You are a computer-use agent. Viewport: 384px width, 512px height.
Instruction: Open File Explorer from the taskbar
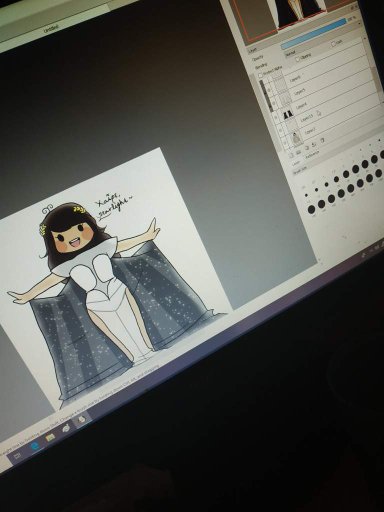pyautogui.click(x=50, y=438)
